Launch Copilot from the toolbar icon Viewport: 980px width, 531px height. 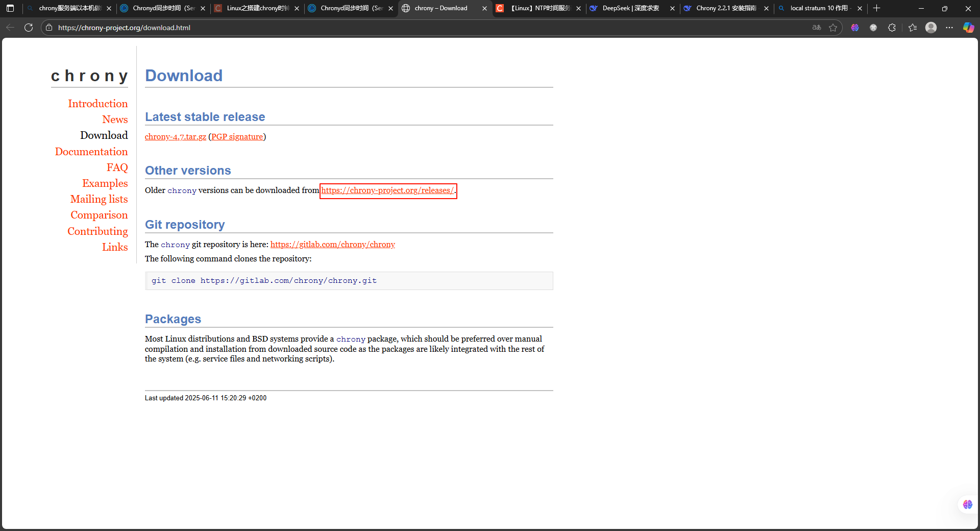pos(968,28)
